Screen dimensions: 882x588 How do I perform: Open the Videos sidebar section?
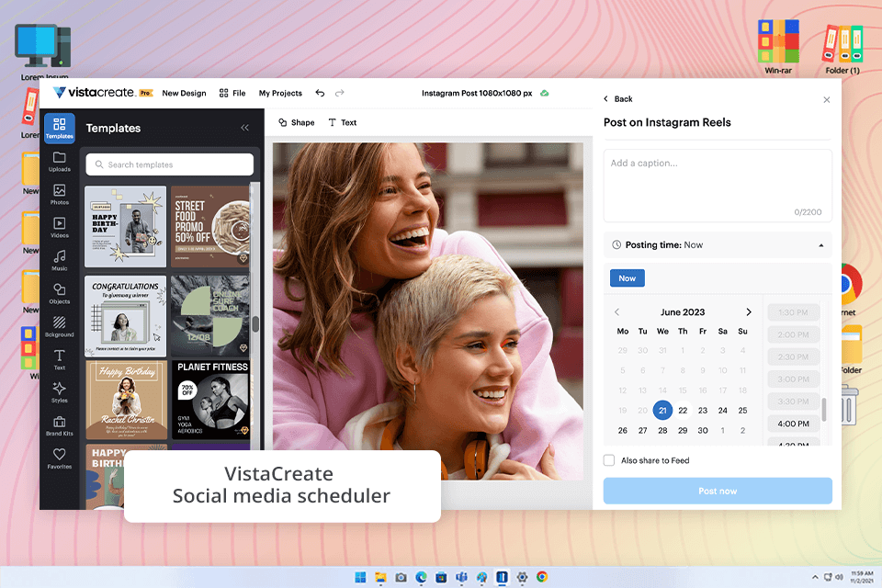[59, 227]
